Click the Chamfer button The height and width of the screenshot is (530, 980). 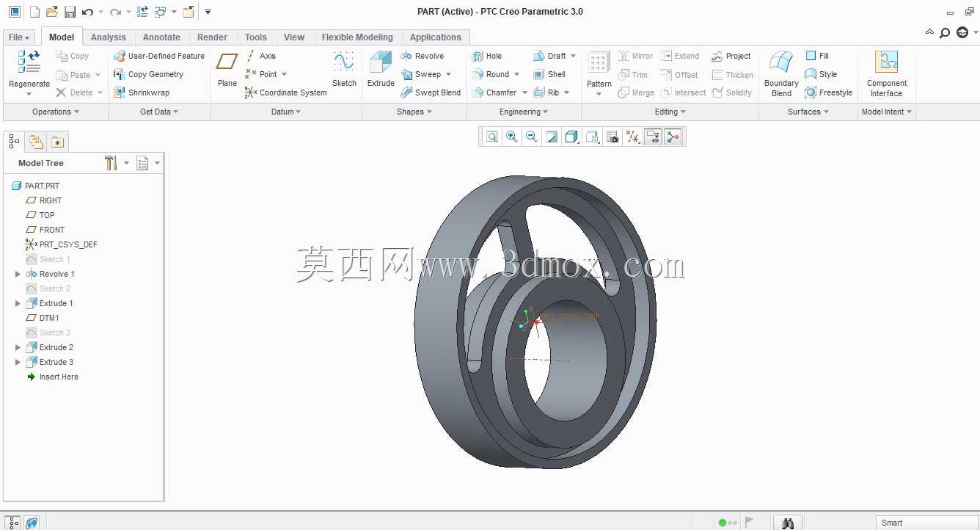tap(494, 92)
